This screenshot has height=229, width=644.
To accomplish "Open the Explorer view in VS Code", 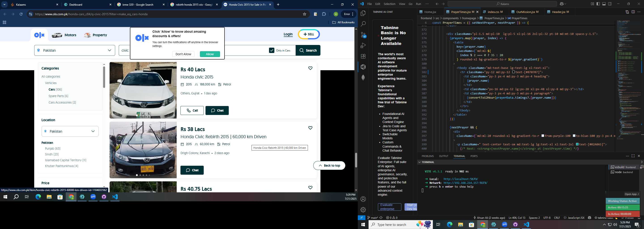I will [363, 13].
